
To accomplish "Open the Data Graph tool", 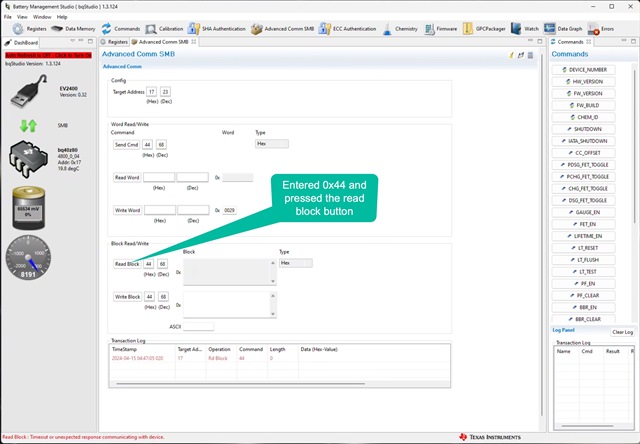I will [x=563, y=29].
